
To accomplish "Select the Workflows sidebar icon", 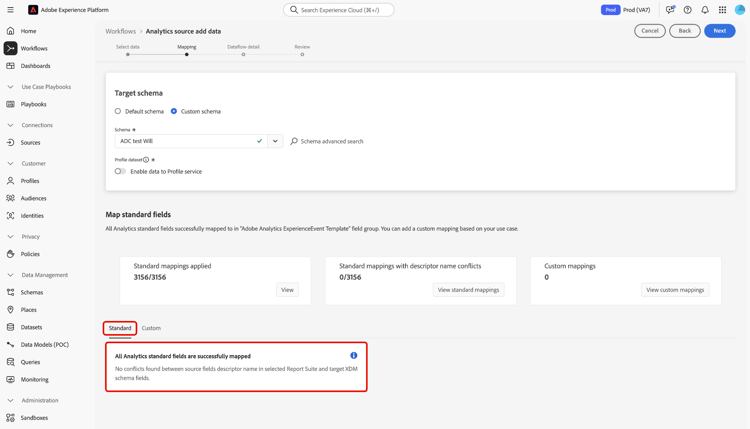I will [11, 48].
